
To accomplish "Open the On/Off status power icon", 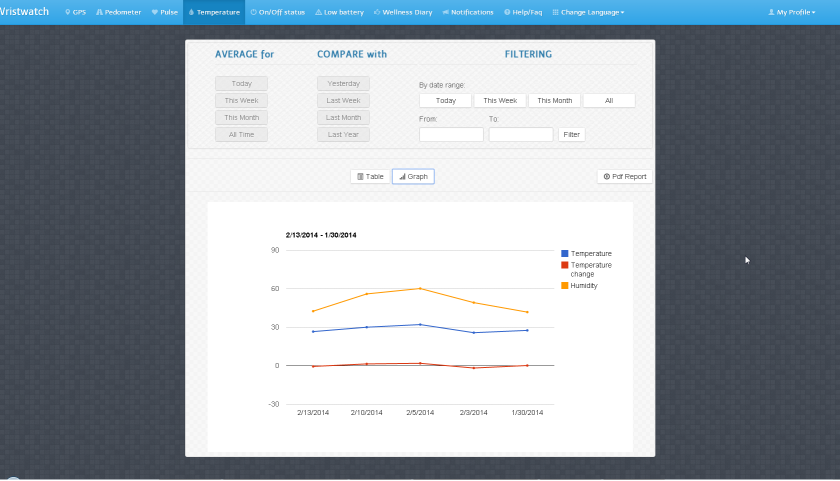I will click(x=253, y=12).
